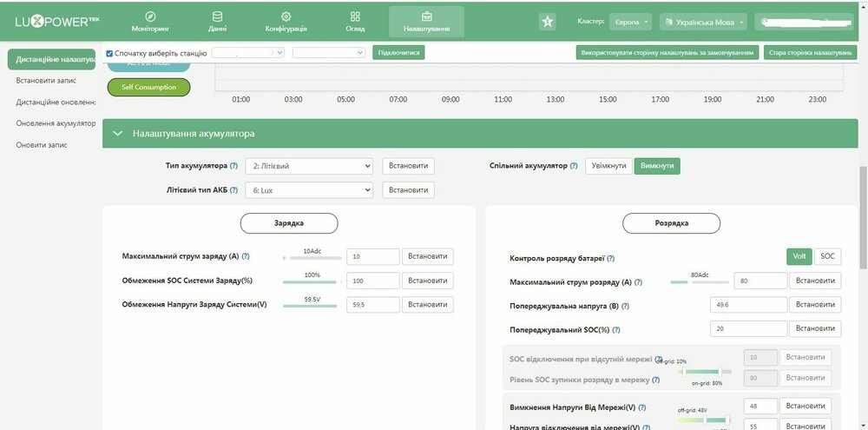Viewport: 868px width, 430px height.
Task: Click the Розрядка section button
Action: [672, 223]
